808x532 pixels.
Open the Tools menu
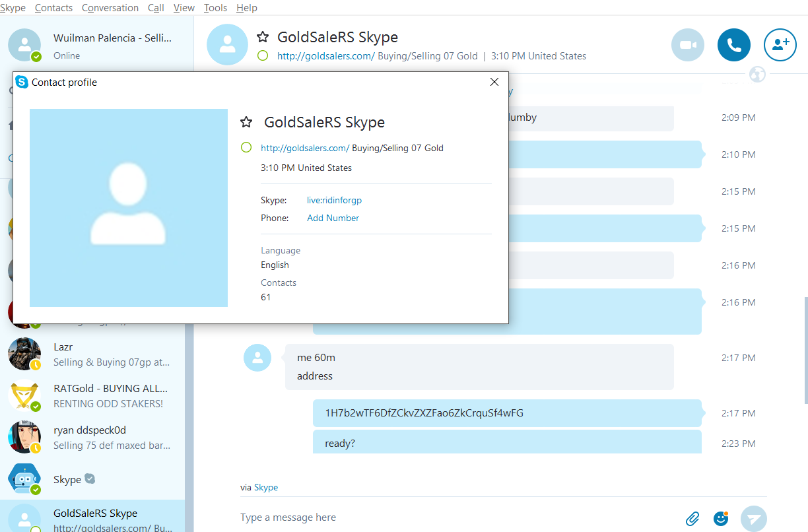click(215, 8)
